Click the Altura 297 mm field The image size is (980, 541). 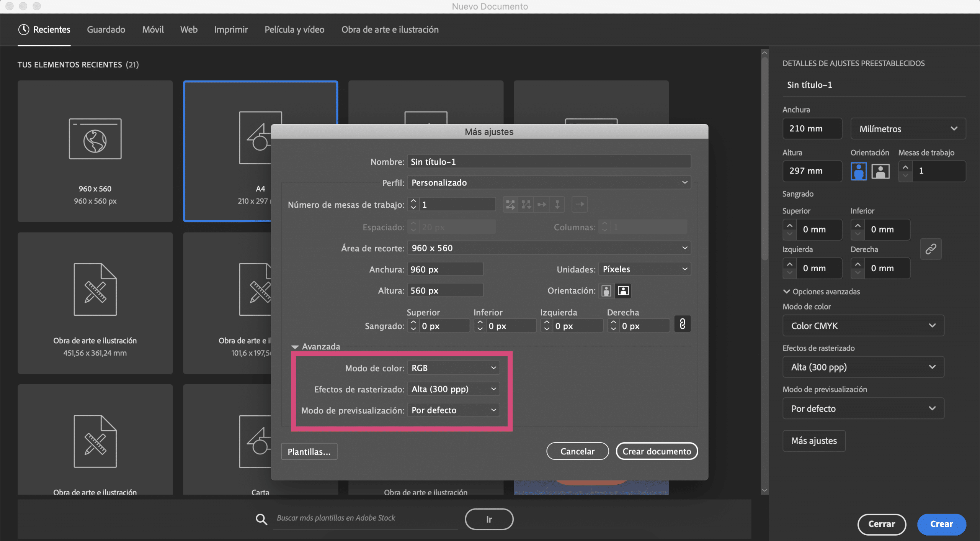[x=812, y=171]
